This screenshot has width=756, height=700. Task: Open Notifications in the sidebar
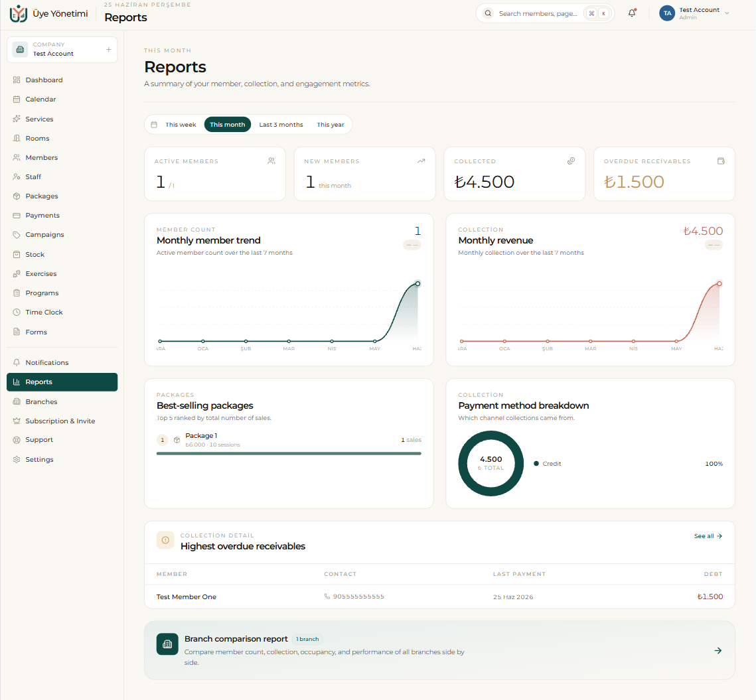click(x=62, y=362)
